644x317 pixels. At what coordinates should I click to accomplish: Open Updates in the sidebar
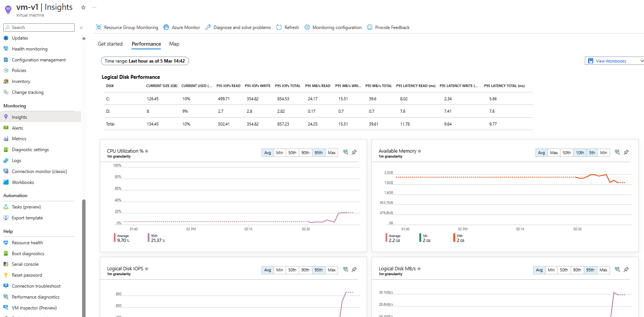coord(20,38)
